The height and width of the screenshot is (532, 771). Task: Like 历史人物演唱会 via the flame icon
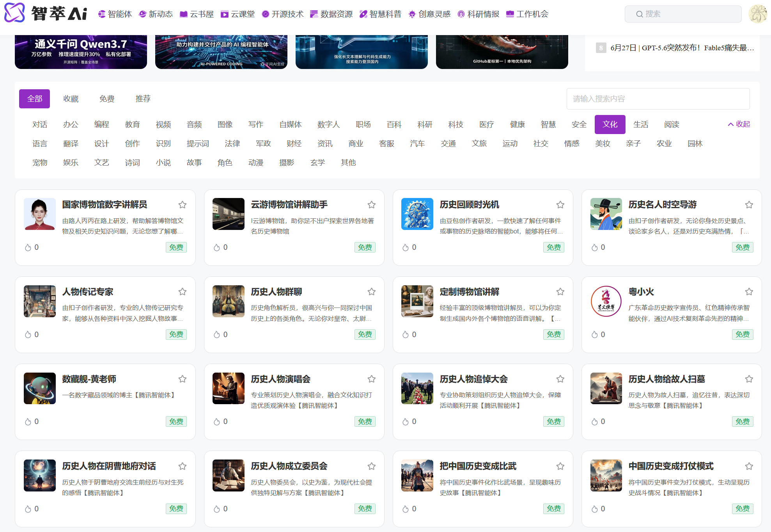[217, 422]
